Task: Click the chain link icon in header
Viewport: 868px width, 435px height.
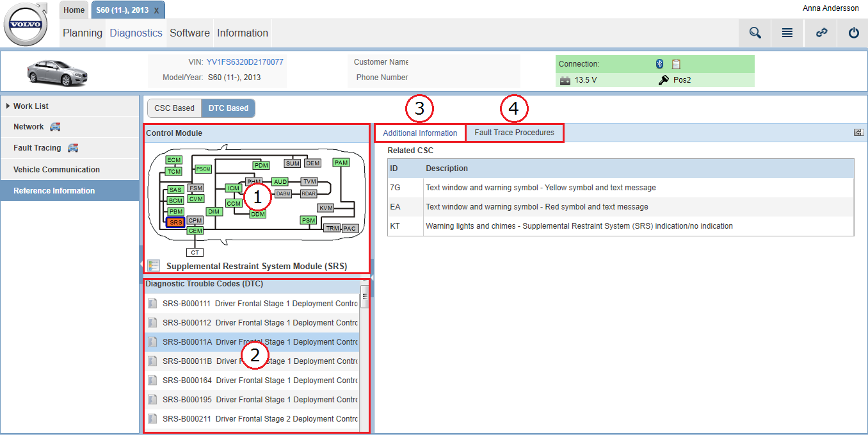Action: (821, 33)
